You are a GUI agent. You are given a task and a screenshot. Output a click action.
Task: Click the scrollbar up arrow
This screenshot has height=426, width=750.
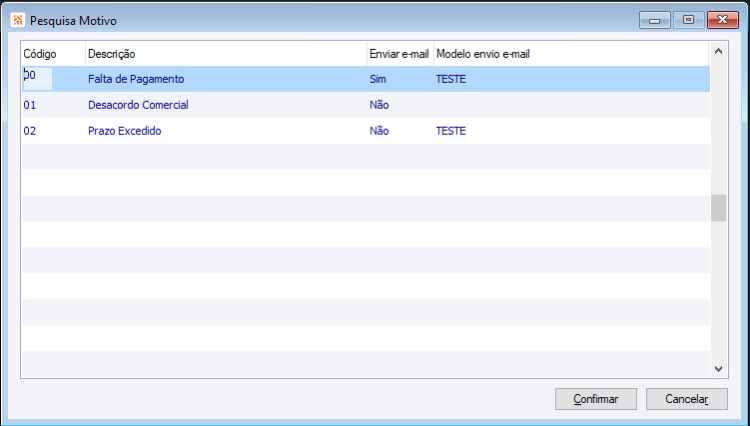click(718, 51)
